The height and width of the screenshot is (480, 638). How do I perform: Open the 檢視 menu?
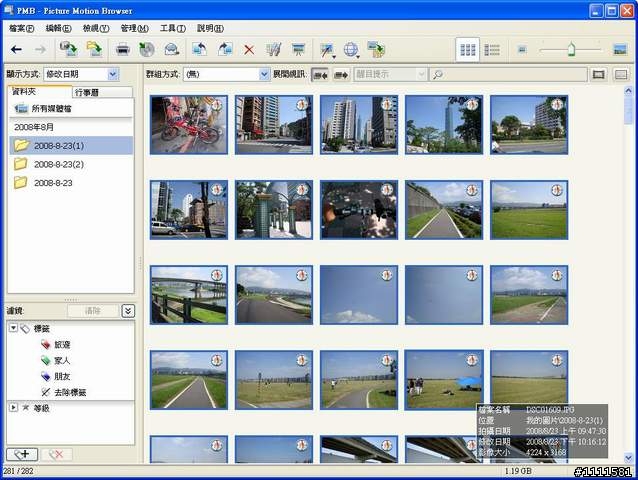pos(96,28)
